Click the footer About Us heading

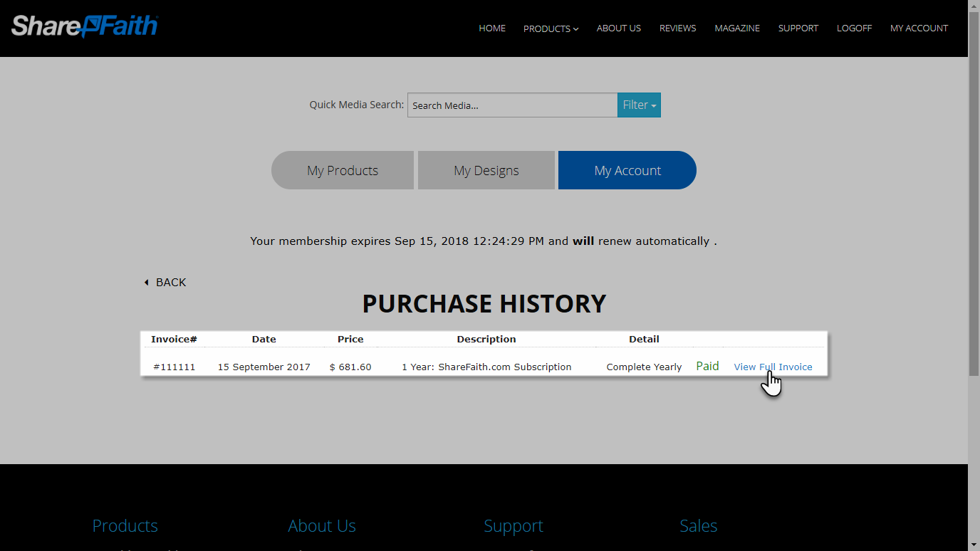322,526
